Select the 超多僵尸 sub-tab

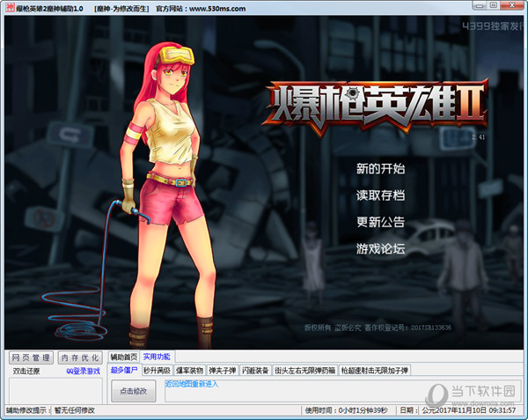click(x=124, y=370)
